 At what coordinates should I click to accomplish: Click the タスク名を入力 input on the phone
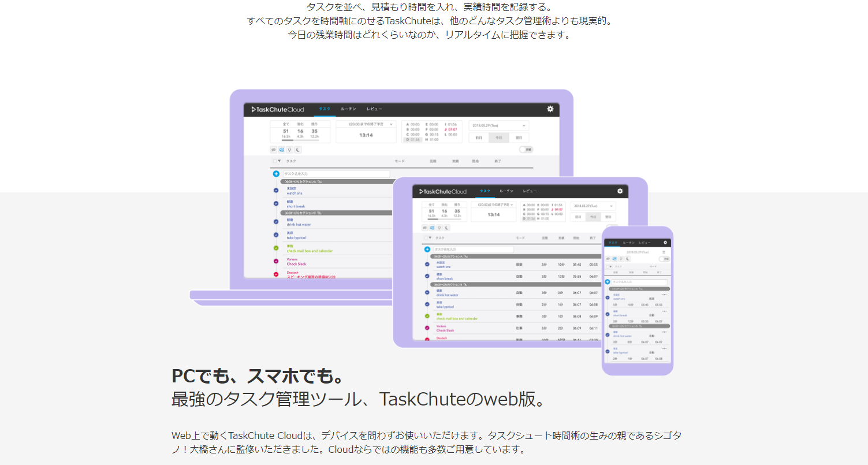pos(639,282)
